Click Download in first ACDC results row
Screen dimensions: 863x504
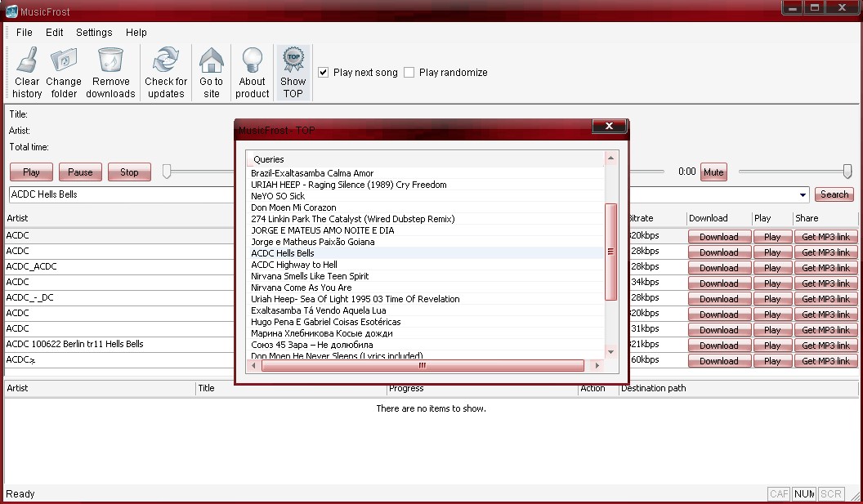719,237
